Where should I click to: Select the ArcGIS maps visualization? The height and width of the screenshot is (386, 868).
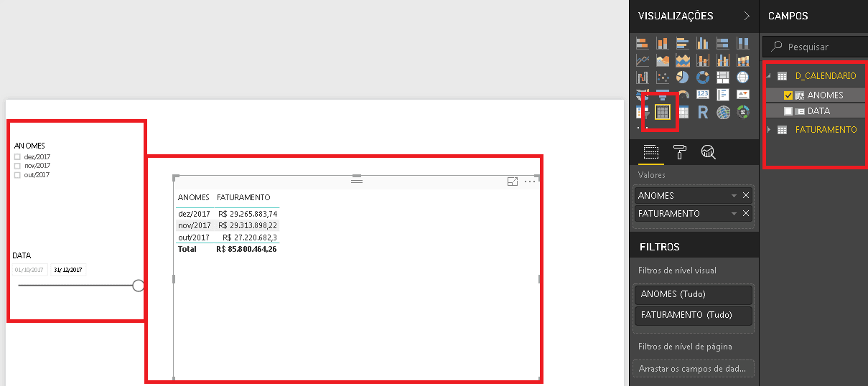coord(723,112)
